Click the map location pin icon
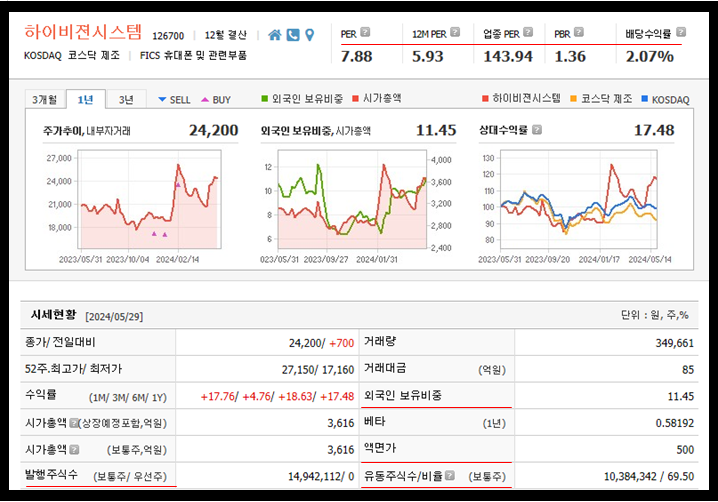 310,35
